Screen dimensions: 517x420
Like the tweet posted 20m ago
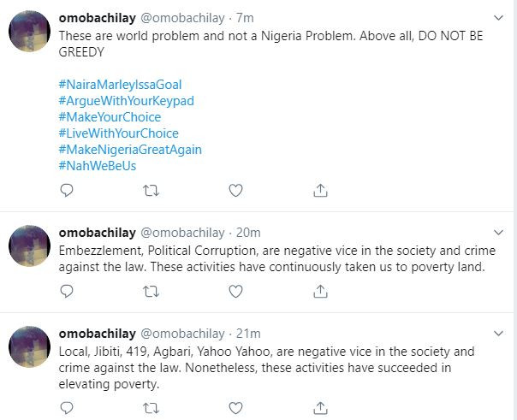pyautogui.click(x=235, y=292)
